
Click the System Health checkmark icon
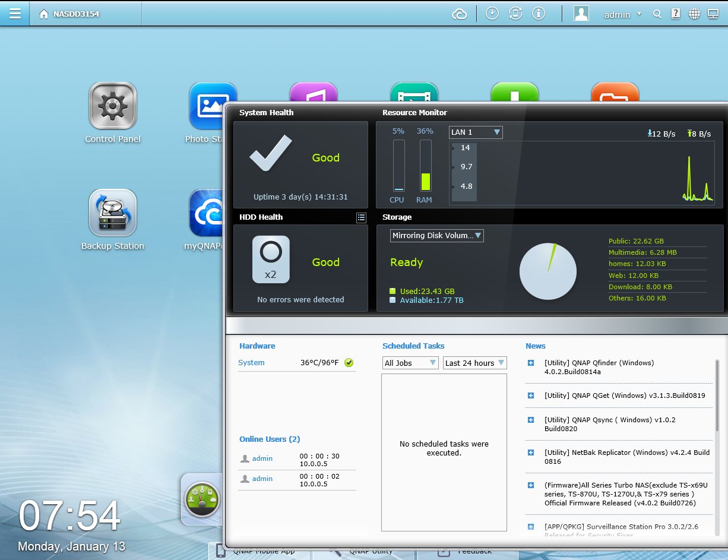(x=271, y=154)
